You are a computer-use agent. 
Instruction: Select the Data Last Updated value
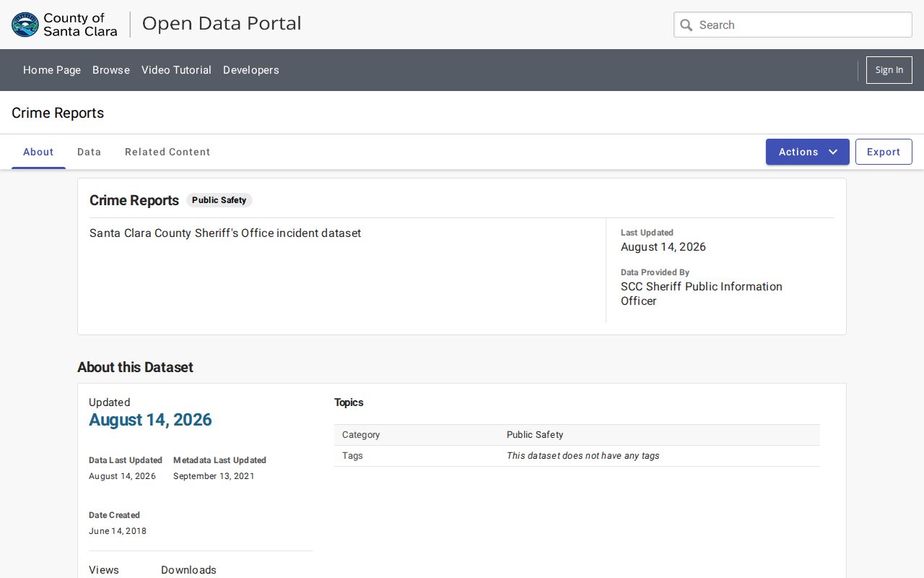[x=123, y=476]
